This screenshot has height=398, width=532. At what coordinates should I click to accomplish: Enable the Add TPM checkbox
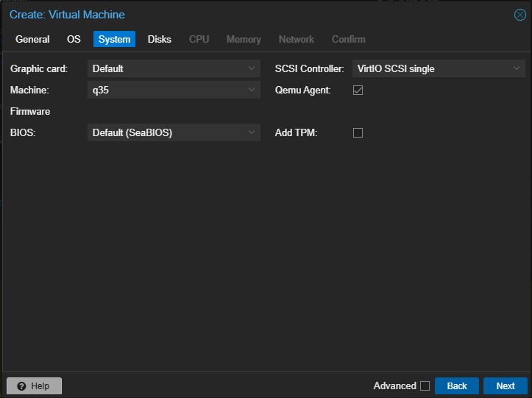point(358,133)
